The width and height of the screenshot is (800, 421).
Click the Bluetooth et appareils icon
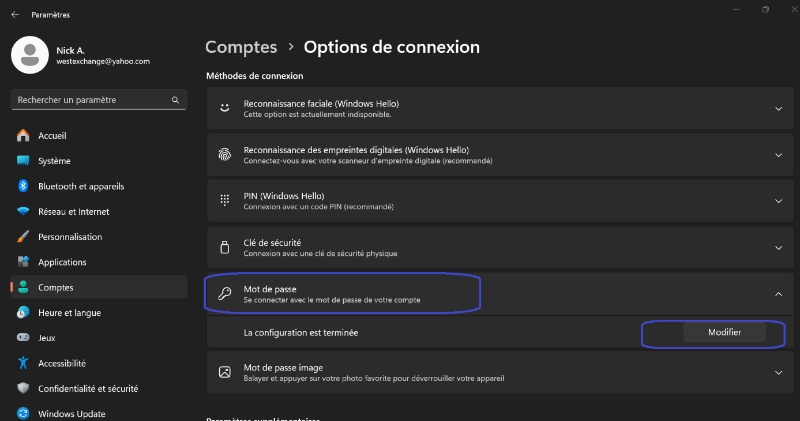click(x=23, y=186)
